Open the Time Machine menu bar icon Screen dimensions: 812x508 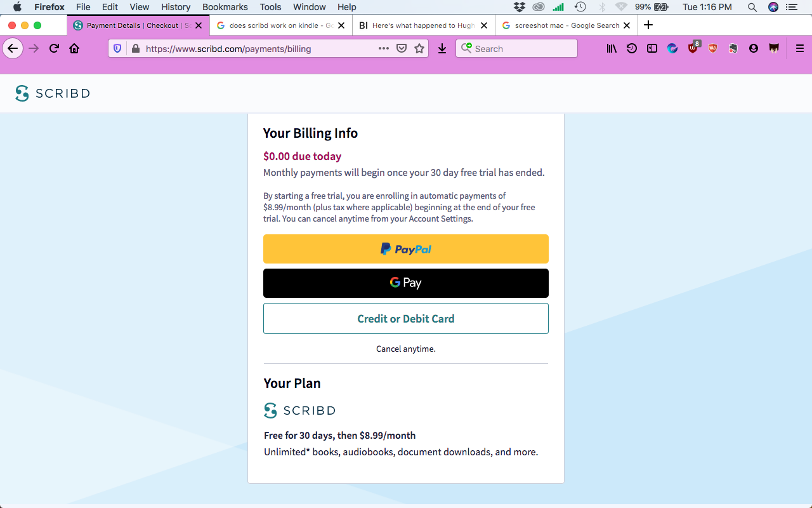[580, 7]
